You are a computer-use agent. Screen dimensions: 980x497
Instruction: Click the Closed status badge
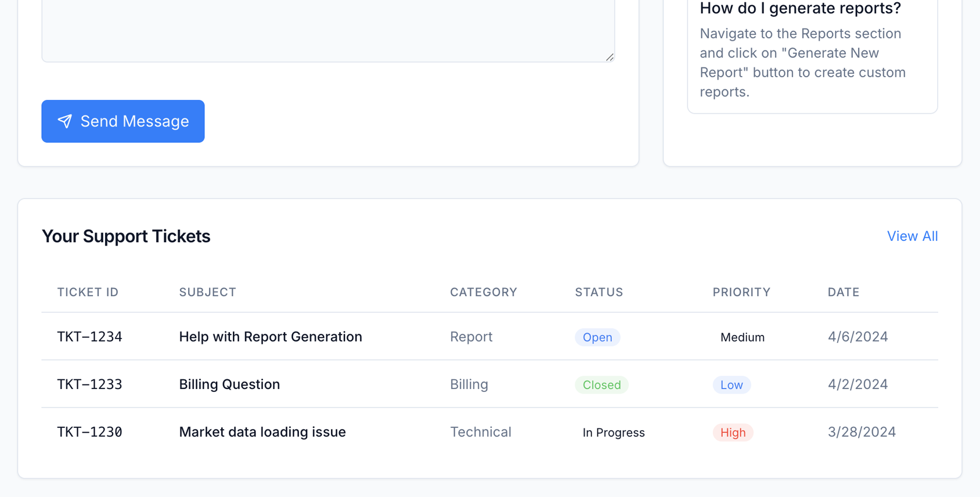tap(601, 385)
